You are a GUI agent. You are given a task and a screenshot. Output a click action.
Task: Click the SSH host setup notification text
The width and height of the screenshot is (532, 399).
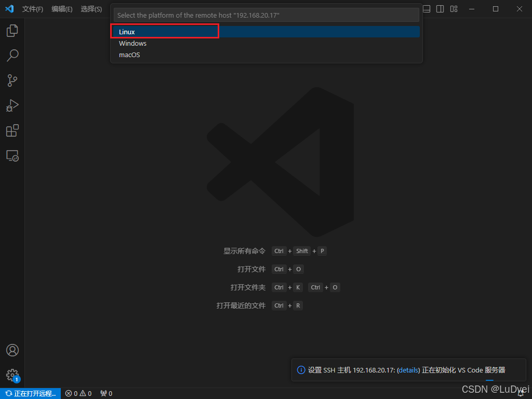(x=406, y=370)
